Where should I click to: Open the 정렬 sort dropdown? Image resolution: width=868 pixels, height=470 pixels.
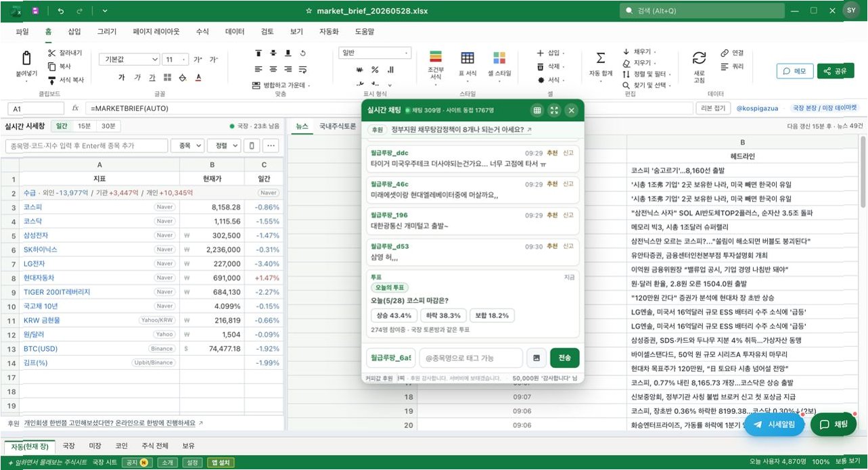[x=225, y=145]
